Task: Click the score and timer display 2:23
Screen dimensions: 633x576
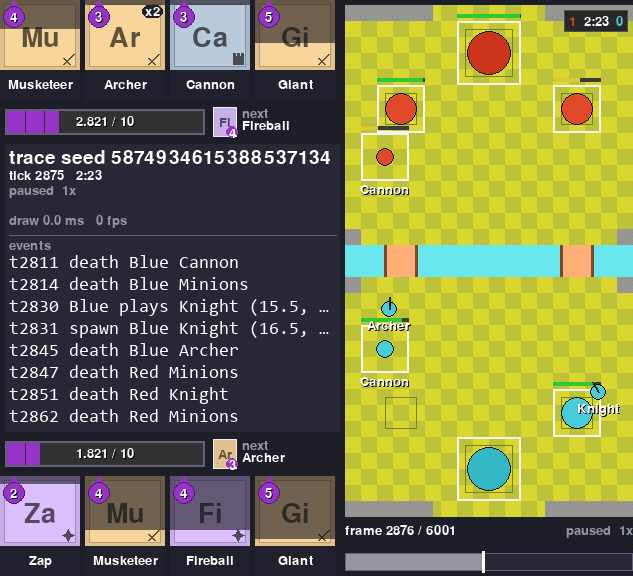Action: coord(596,21)
